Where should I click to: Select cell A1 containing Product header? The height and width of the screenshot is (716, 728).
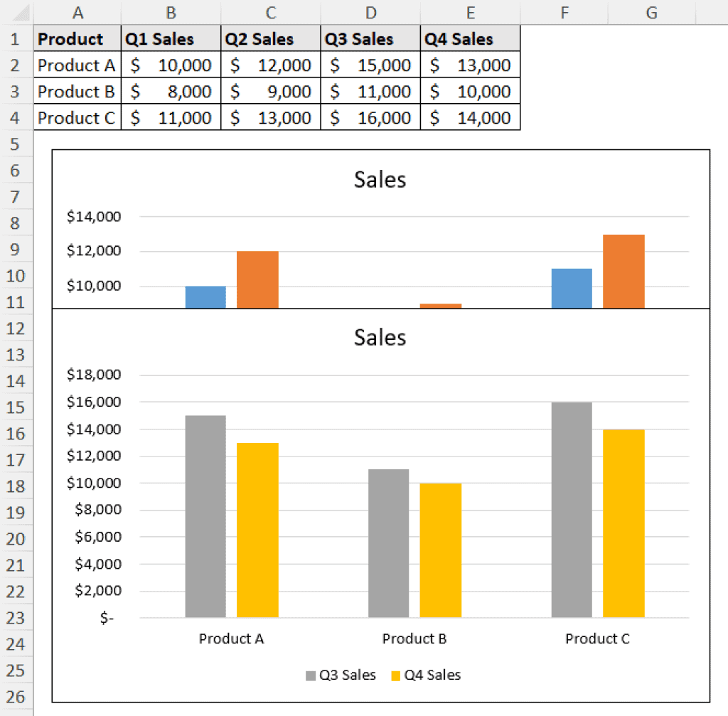(x=76, y=38)
